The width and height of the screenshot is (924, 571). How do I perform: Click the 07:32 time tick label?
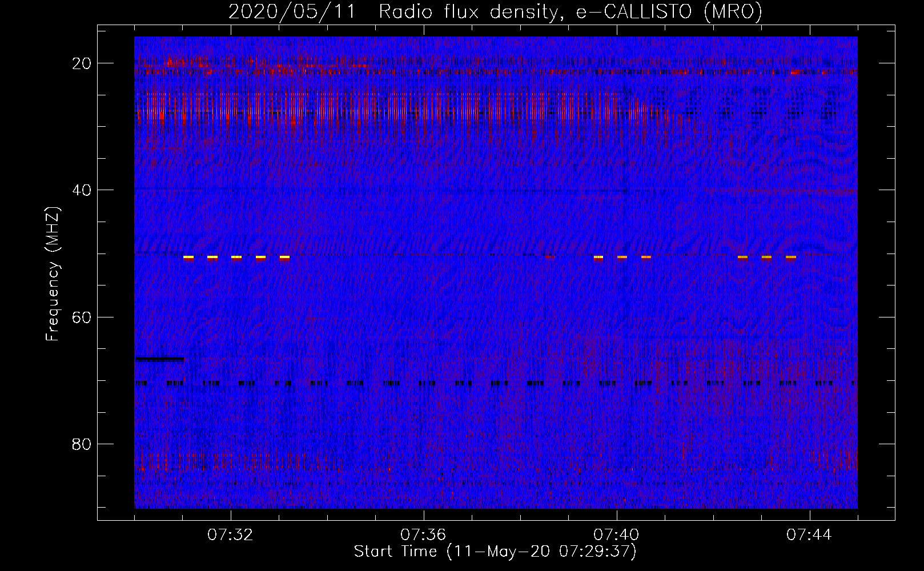(x=230, y=535)
